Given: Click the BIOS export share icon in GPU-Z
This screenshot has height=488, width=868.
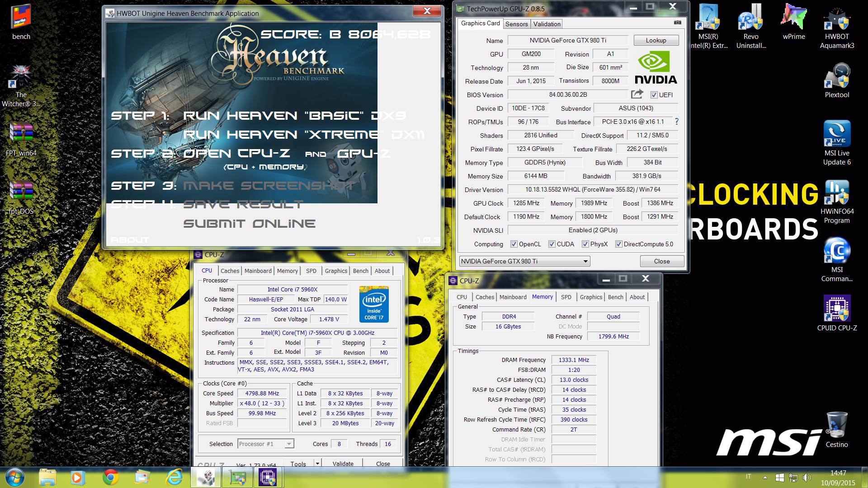Looking at the screenshot, I should pyautogui.click(x=637, y=94).
